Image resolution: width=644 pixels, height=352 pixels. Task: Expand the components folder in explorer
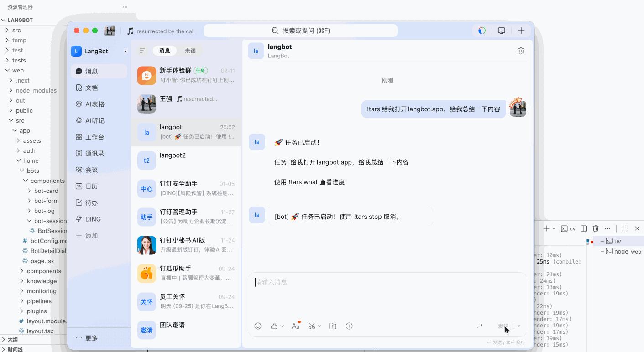(43, 271)
